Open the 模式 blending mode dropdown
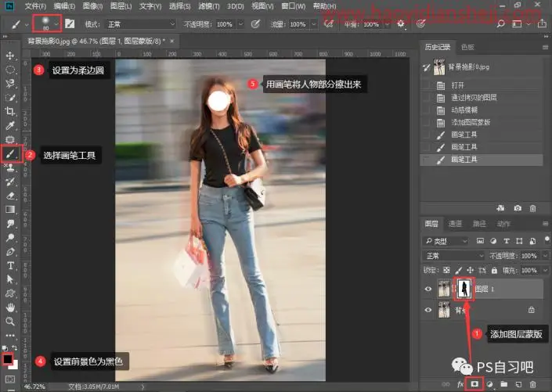 tap(140, 24)
